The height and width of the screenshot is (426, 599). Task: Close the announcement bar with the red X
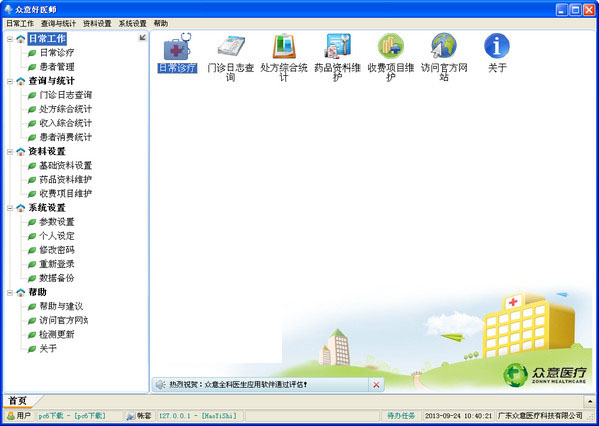pos(376,385)
